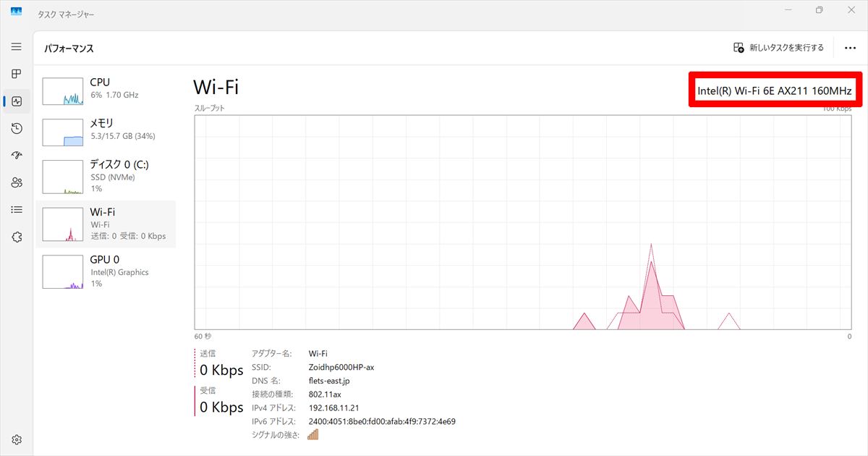Click the Wi-Fi heading above the graph
This screenshot has width=868, height=456.
pyautogui.click(x=216, y=87)
